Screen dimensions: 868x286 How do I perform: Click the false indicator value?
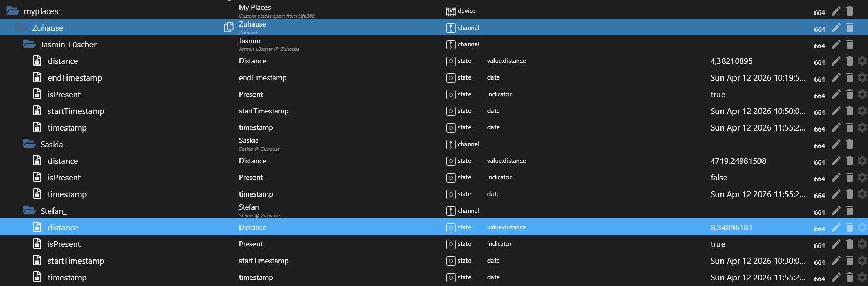[x=719, y=177]
